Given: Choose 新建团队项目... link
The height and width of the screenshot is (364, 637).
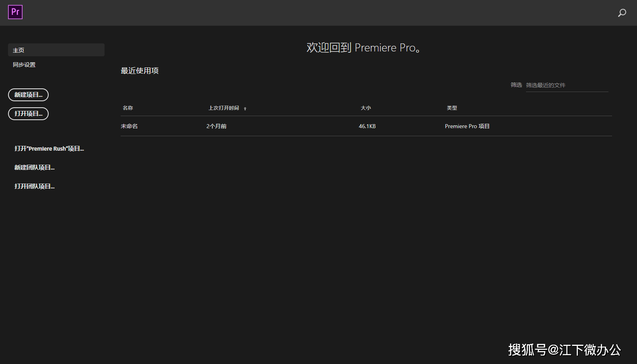Looking at the screenshot, I should pos(34,168).
